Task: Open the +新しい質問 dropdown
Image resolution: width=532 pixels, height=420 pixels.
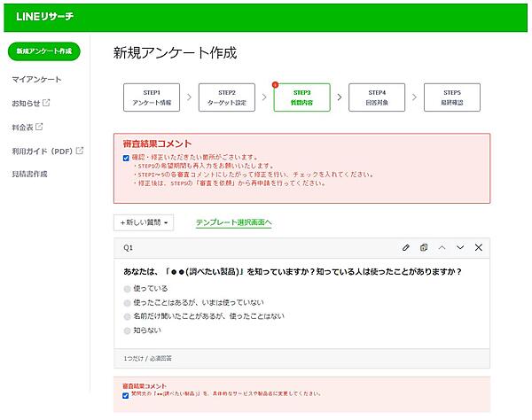Action: pyautogui.click(x=143, y=222)
